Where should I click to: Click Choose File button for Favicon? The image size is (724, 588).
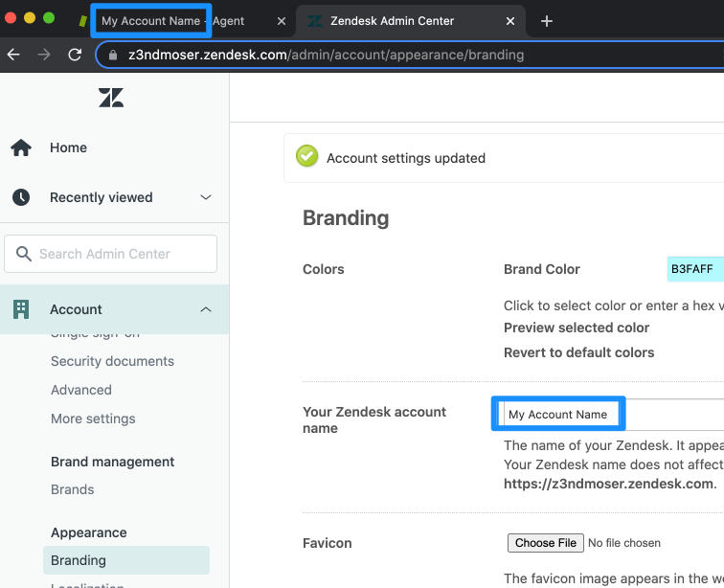tap(546, 543)
